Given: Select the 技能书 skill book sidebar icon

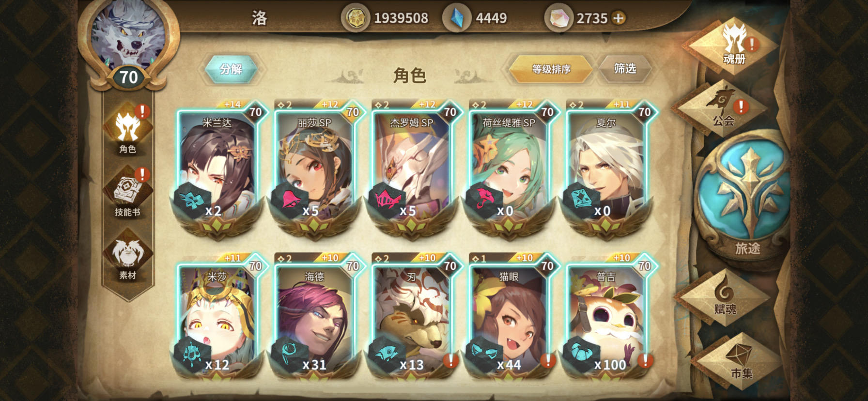Looking at the screenshot, I should [x=128, y=192].
